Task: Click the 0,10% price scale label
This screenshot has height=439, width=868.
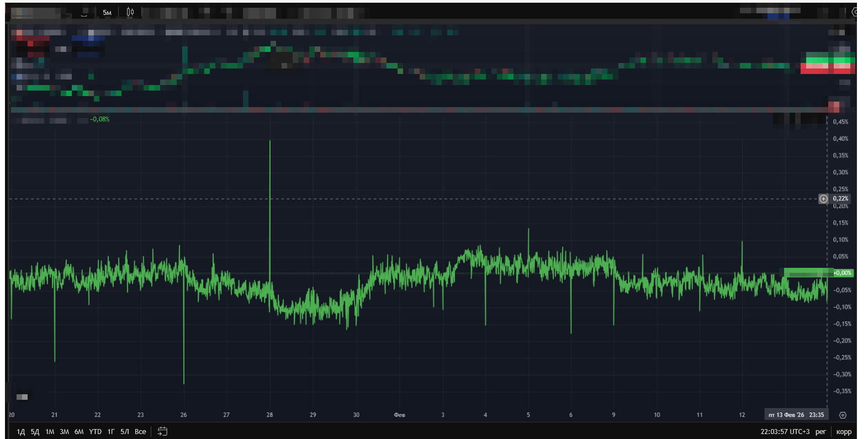Action: pyautogui.click(x=840, y=240)
